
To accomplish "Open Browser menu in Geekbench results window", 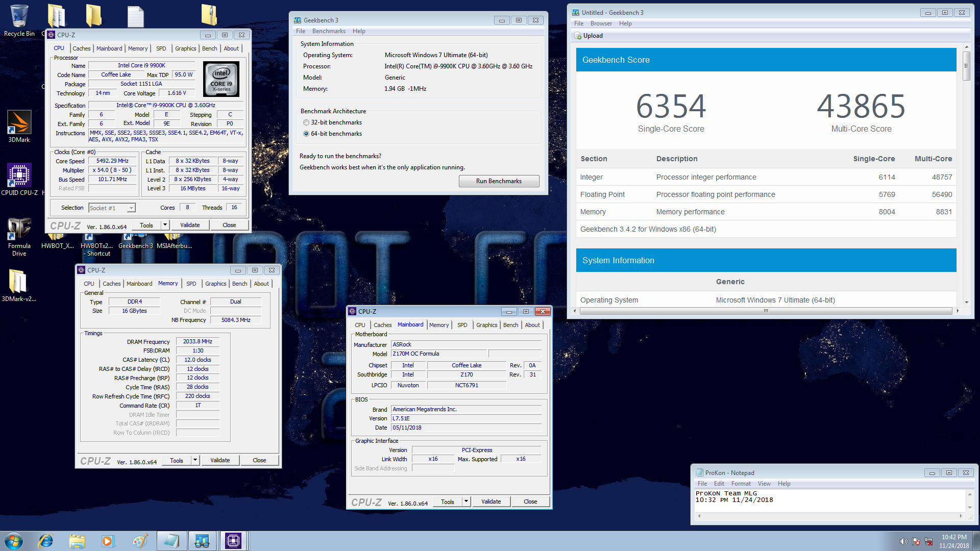I will pyautogui.click(x=601, y=23).
